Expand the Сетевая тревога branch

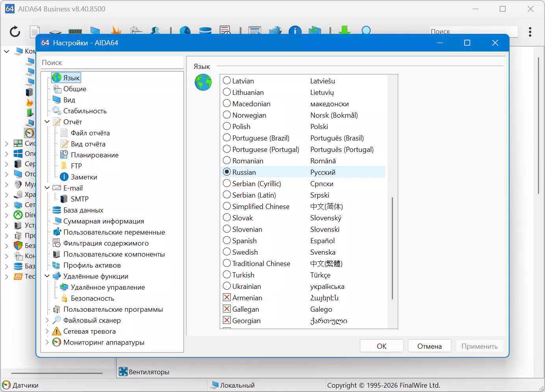[47, 331]
